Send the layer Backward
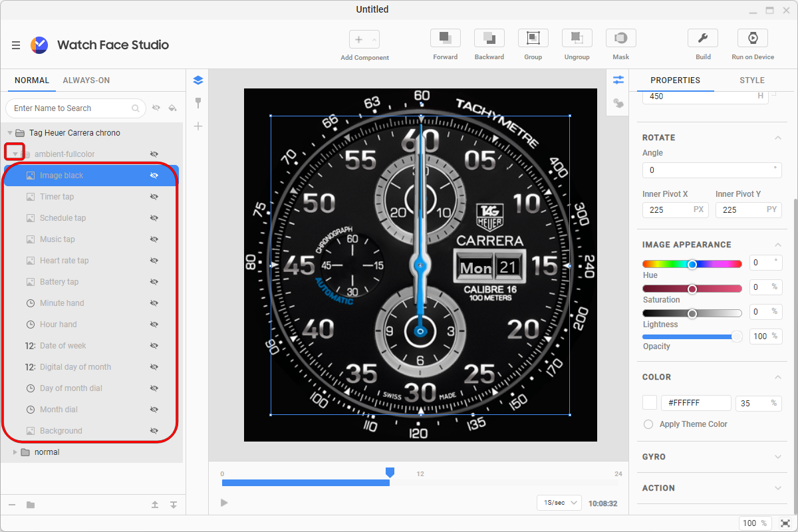The image size is (798, 532). [489, 38]
